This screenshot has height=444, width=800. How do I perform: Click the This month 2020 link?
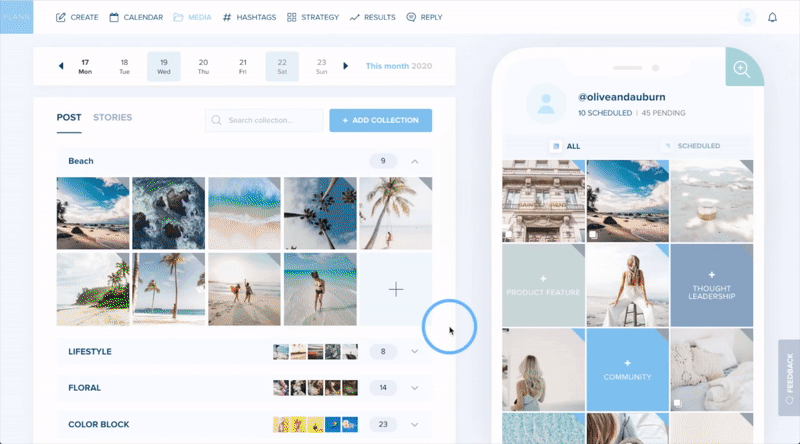pos(399,66)
